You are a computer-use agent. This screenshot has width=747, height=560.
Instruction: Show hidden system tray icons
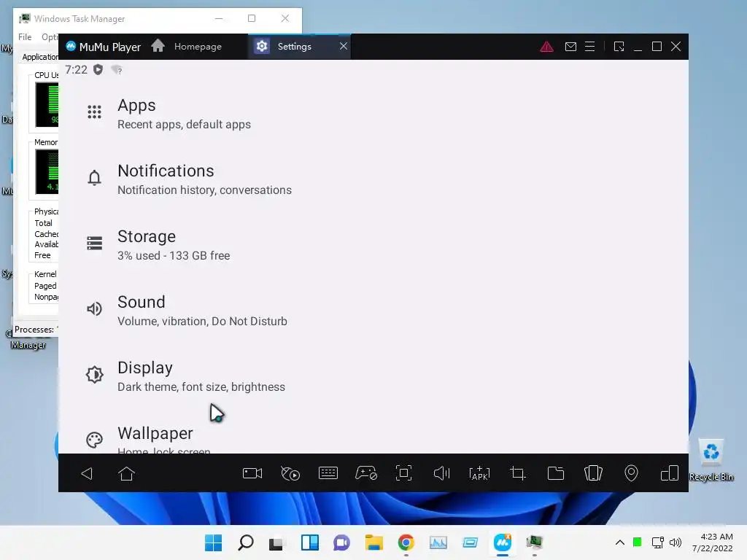(620, 542)
